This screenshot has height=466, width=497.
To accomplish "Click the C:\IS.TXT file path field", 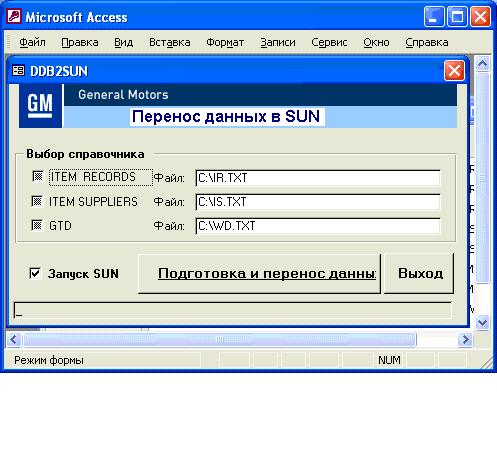I will coord(318,202).
